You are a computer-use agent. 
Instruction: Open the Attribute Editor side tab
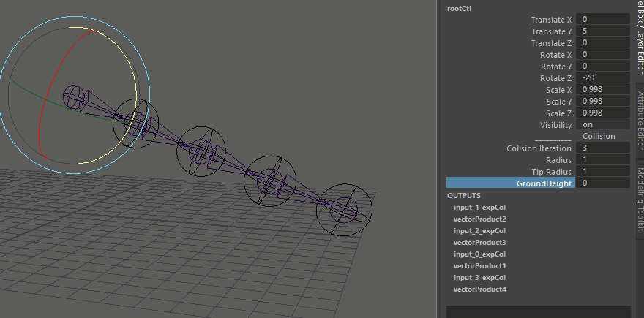[640, 120]
